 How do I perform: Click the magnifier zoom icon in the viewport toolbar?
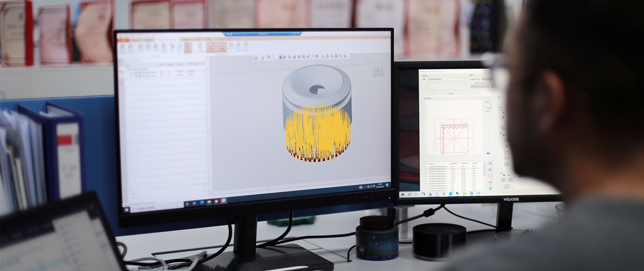pos(274,58)
